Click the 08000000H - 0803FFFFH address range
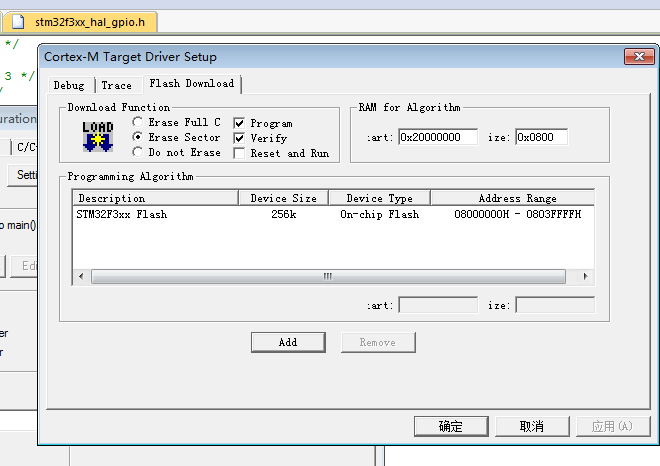The image size is (660, 466). pos(518,215)
